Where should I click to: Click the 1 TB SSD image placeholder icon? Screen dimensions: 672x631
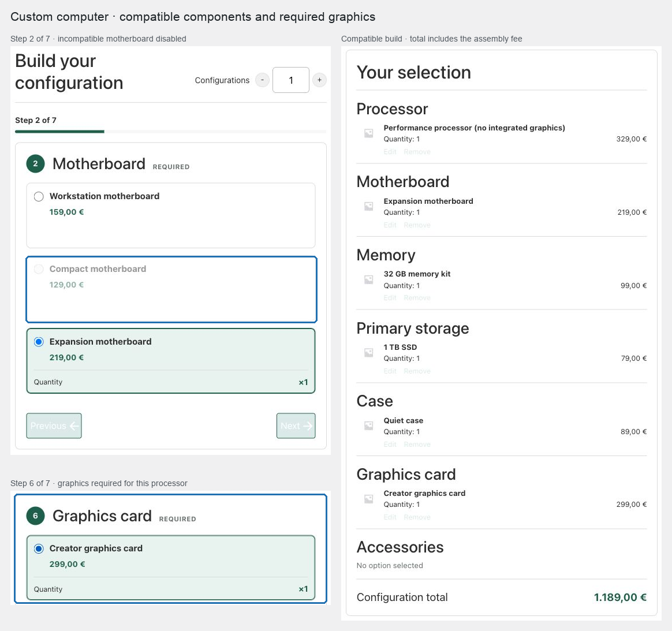point(368,353)
